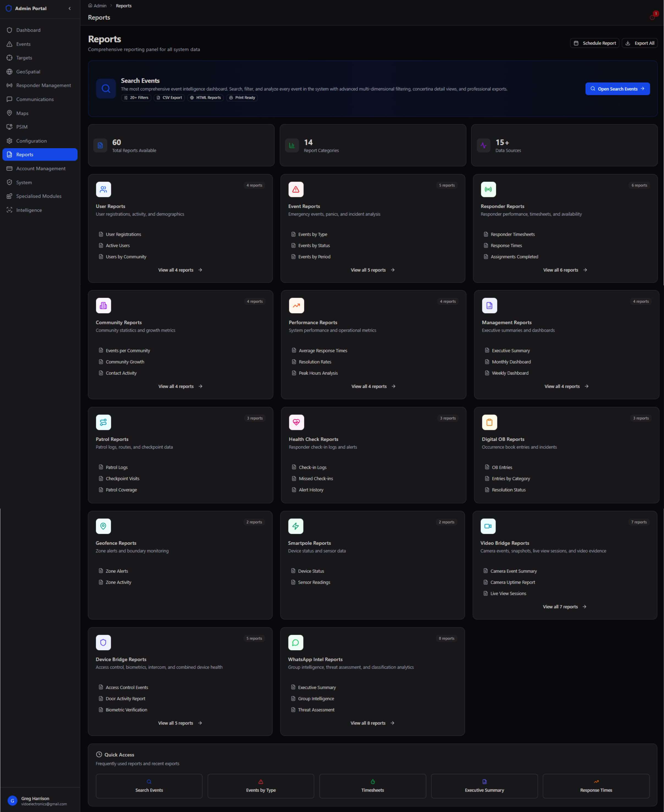
Task: Click the Data Sources activity pulse icon
Action: 483,146
